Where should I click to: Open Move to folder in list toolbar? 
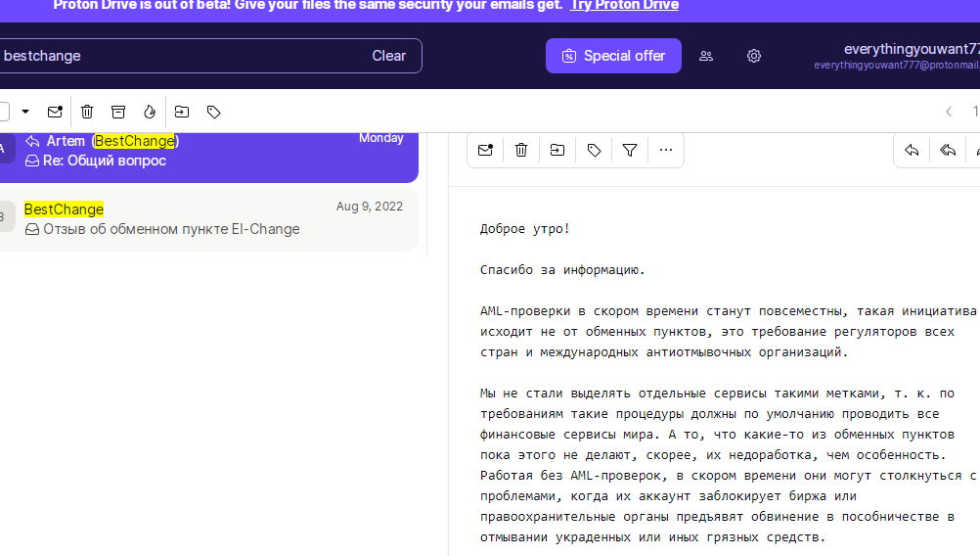point(182,112)
